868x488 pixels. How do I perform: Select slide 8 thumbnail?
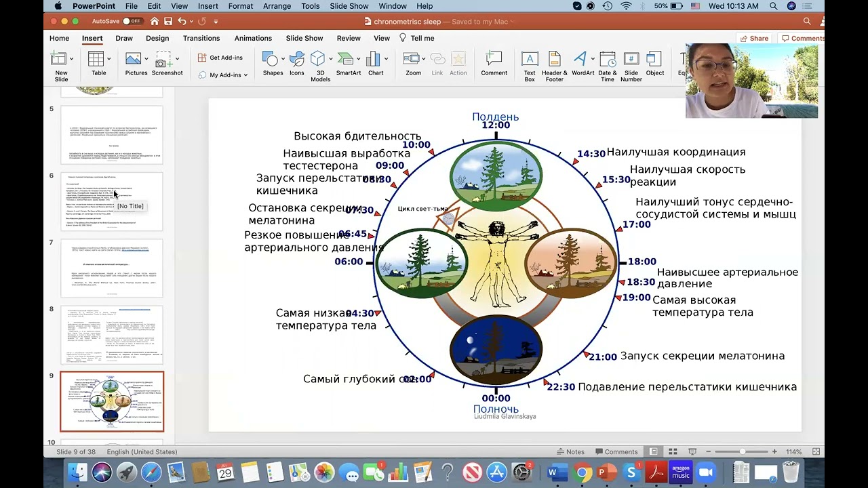[x=112, y=335]
